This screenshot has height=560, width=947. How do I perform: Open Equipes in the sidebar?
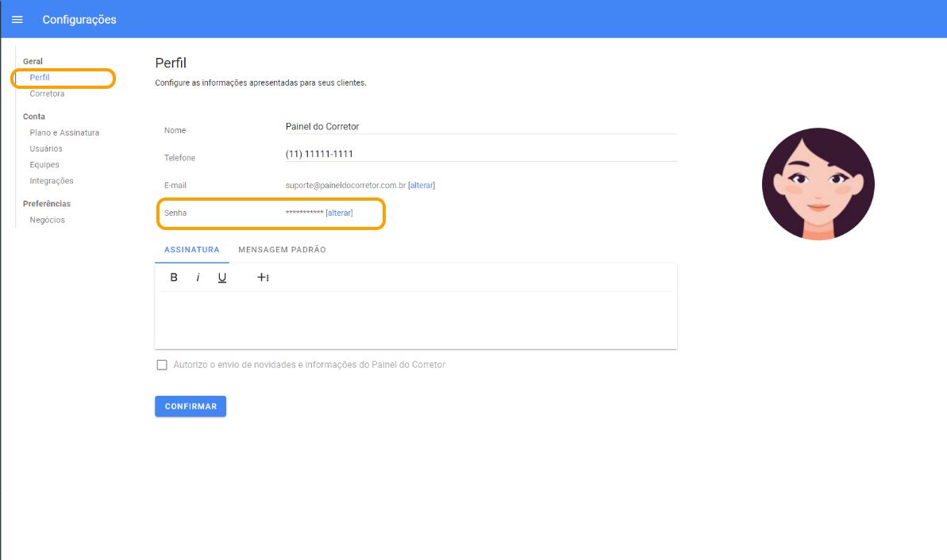coord(44,165)
